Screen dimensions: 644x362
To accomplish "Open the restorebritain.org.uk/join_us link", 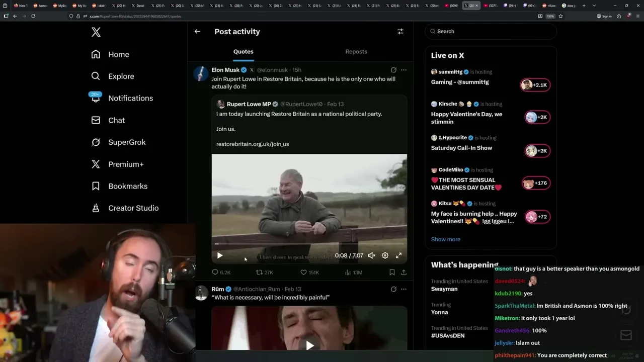I will point(253,144).
